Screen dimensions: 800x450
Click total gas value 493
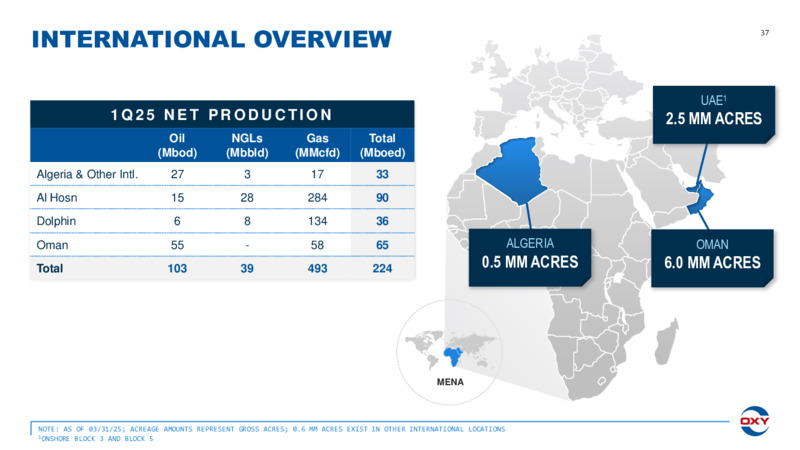317,268
